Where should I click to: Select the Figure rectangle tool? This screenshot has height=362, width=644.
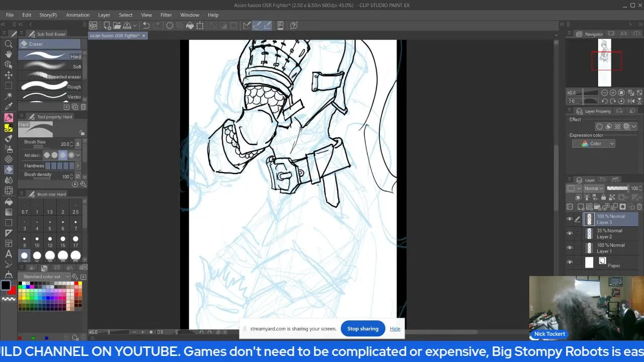click(x=9, y=223)
